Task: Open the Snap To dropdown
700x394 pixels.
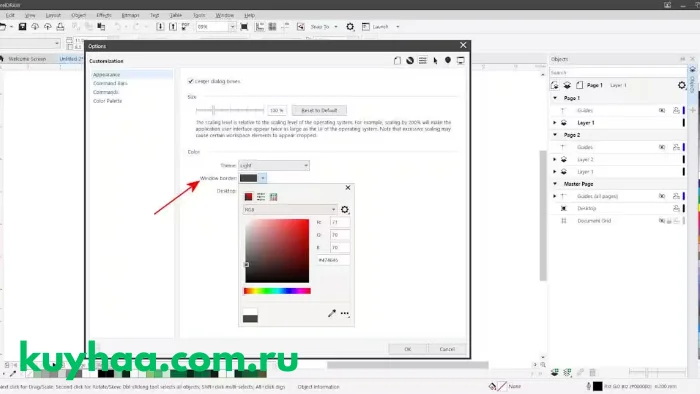Action: pyautogui.click(x=336, y=27)
